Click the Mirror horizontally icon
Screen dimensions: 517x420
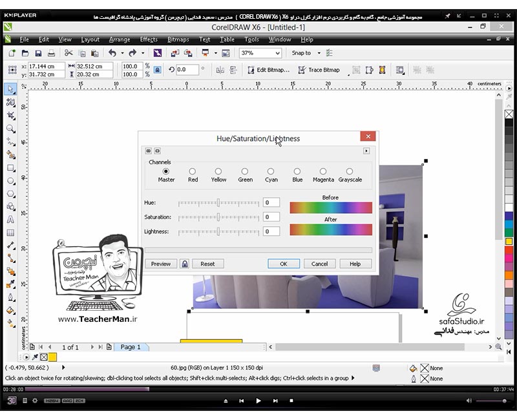coord(220,70)
